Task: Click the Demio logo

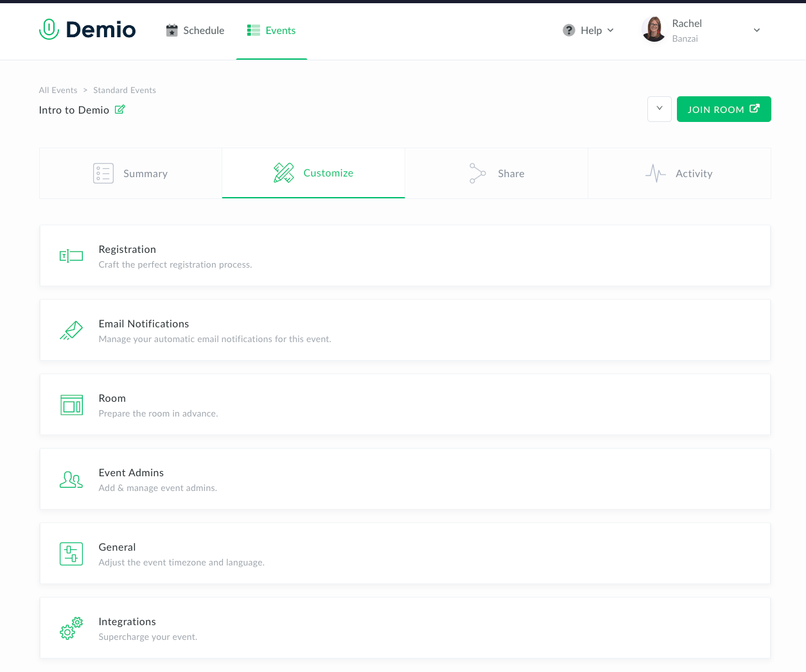Action: [87, 30]
